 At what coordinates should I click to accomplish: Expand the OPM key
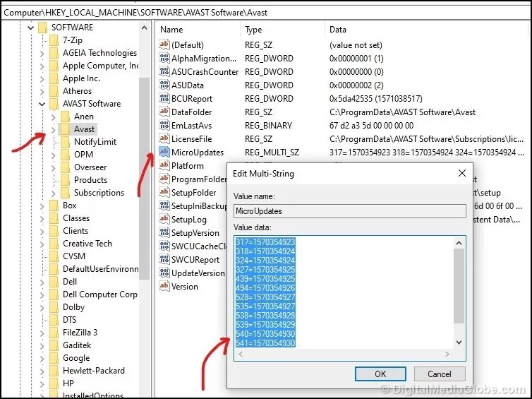coord(53,155)
